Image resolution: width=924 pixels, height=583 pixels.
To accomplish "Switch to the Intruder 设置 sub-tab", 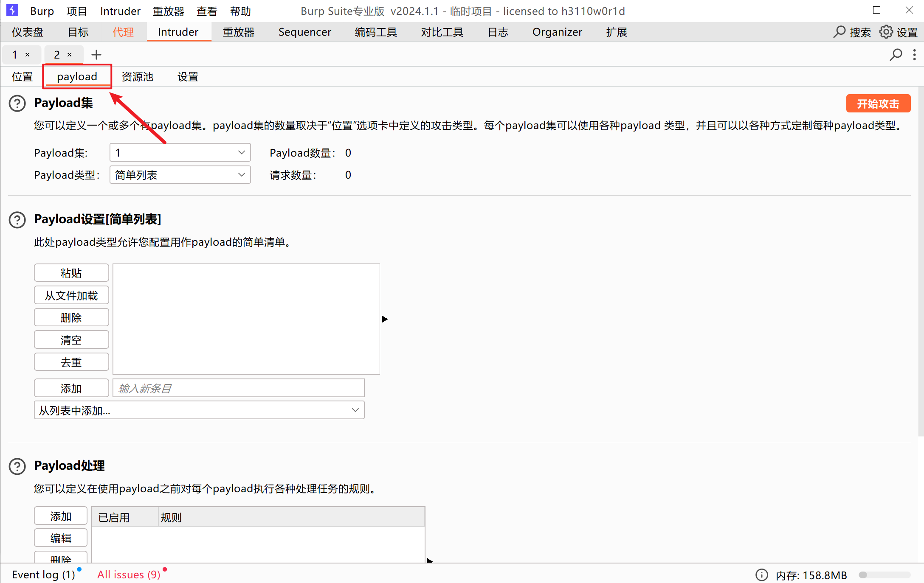I will pyautogui.click(x=188, y=77).
